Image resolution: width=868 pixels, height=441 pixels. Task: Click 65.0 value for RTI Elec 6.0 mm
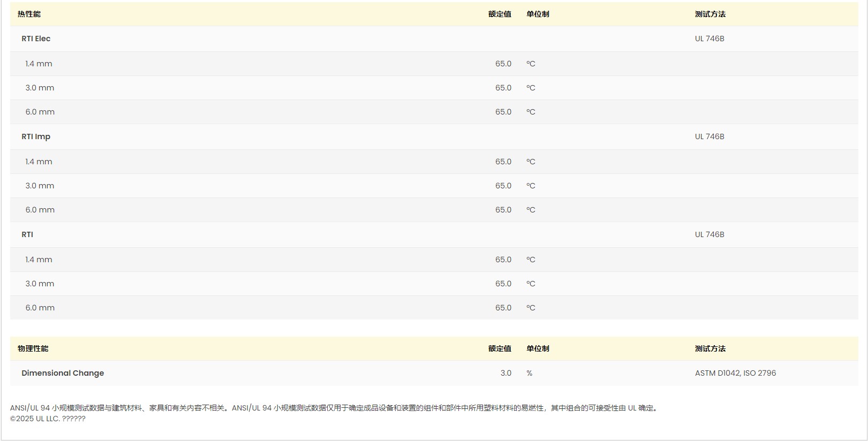coord(503,112)
